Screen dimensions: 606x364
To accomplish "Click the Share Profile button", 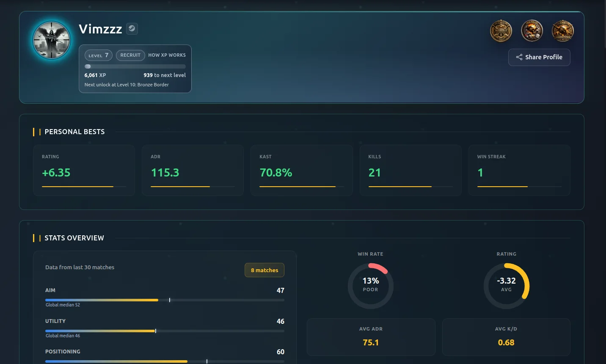I will (x=539, y=57).
